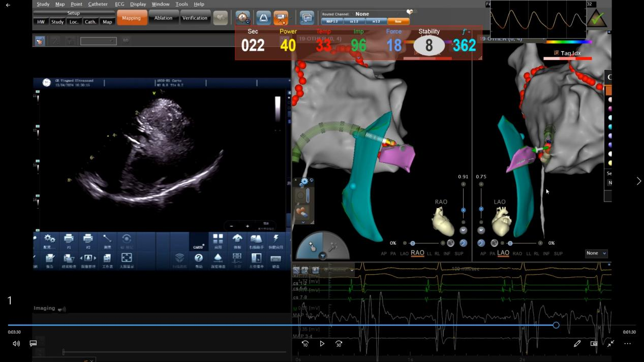
Task: Select the cs 1-2 routed channel
Action: click(x=354, y=21)
